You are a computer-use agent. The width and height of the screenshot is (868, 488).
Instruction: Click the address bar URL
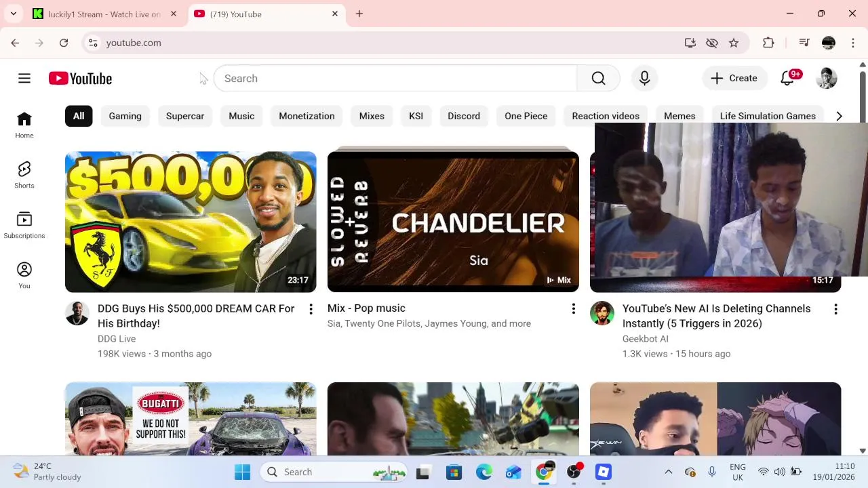(134, 43)
